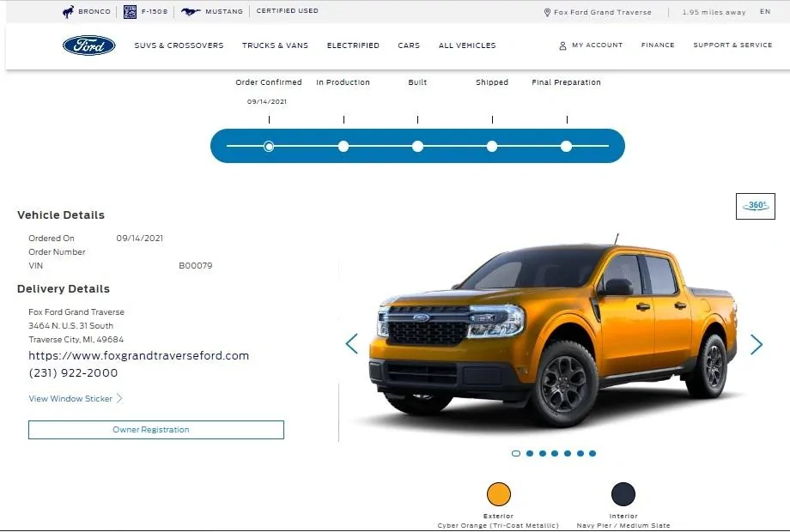Go to Bronco page link
This screenshot has height=532, width=790.
click(94, 11)
